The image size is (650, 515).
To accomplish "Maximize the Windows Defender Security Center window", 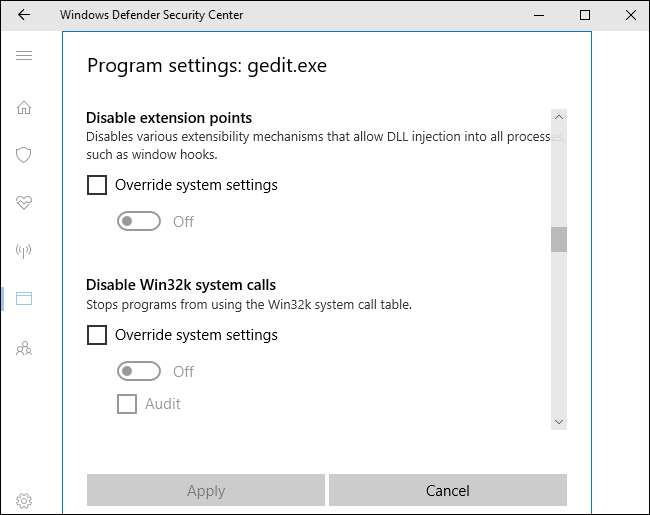I will pos(585,15).
